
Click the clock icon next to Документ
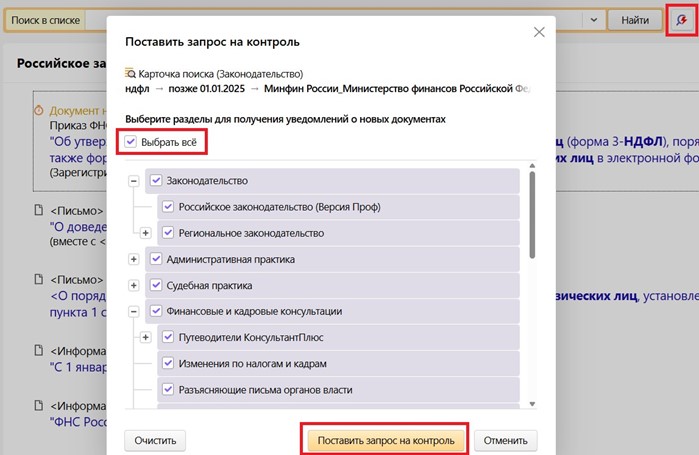tap(38, 110)
